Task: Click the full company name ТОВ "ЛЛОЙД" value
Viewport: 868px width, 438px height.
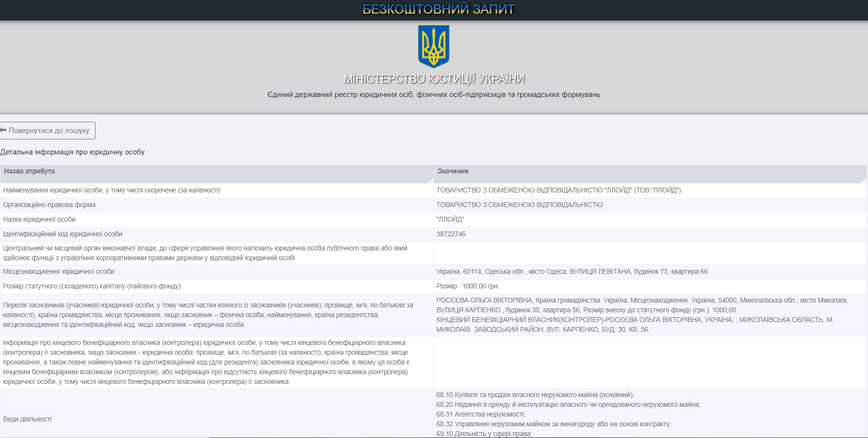Action: click(558, 190)
